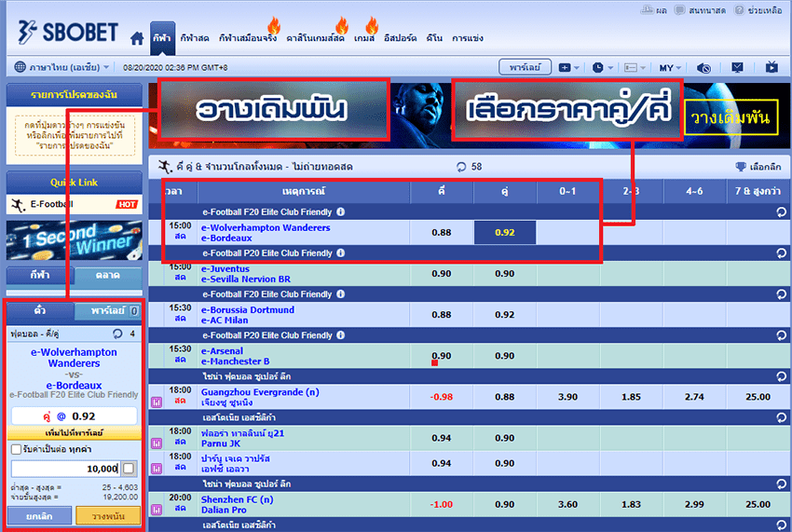Viewport: 792px width, 532px height.
Task: Open the MY odds type dropdown
Action: (x=670, y=68)
